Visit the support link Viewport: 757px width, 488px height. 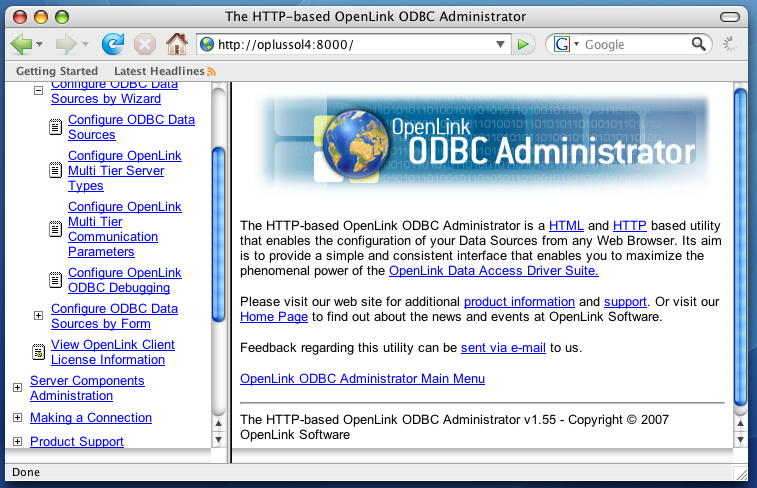coord(625,302)
